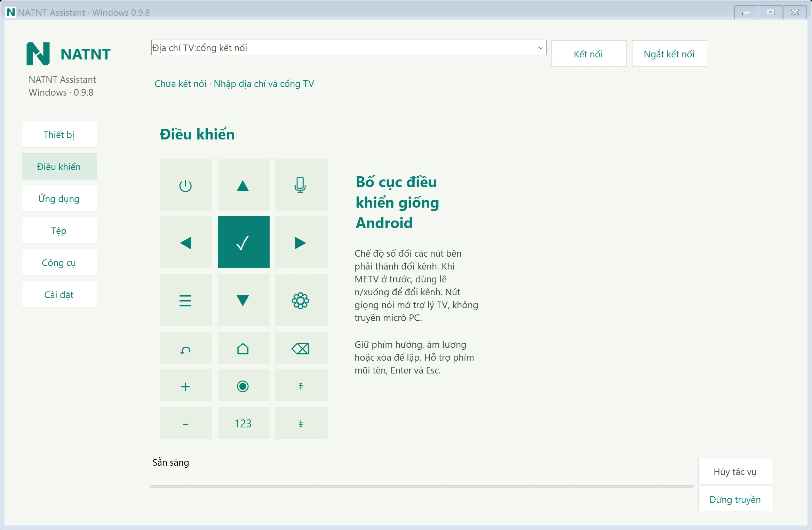The image size is (812, 530).
Task: Open the Ứng dụng sidebar tab
Action: click(x=59, y=198)
